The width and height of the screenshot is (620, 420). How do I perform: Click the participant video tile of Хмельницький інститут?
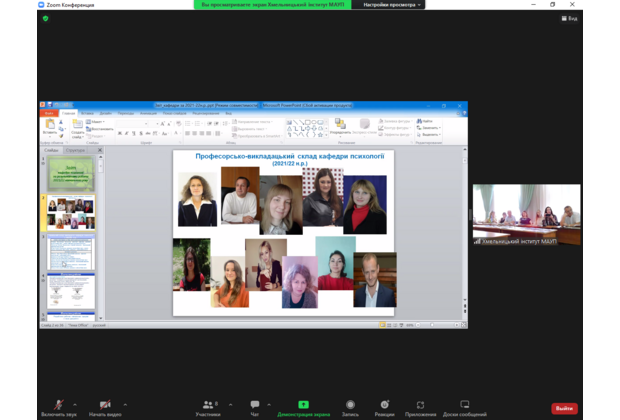click(x=526, y=214)
